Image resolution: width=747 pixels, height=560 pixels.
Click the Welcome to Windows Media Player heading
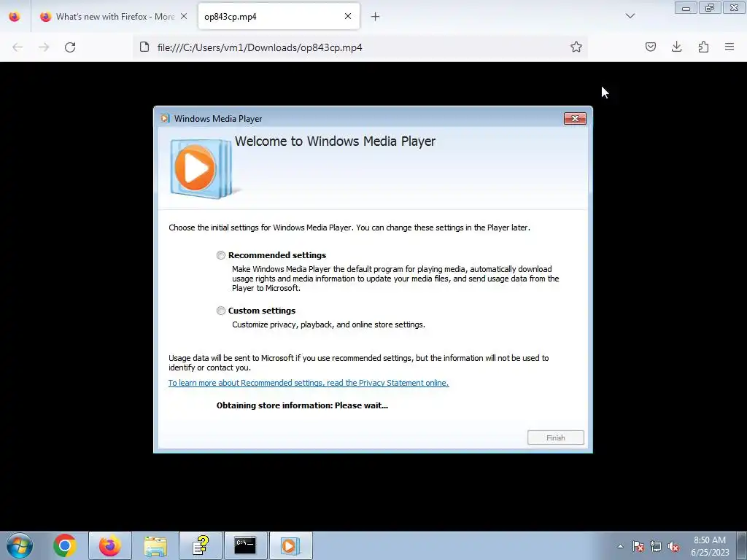(x=335, y=141)
